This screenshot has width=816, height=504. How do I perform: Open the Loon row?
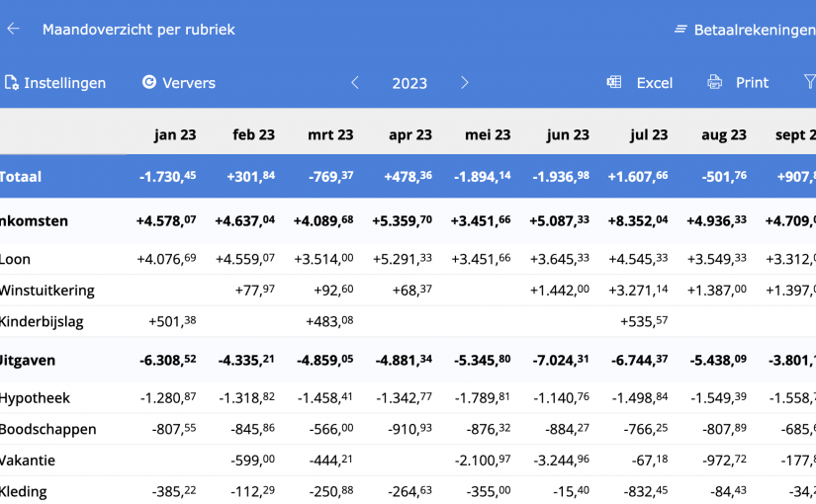(x=16, y=260)
